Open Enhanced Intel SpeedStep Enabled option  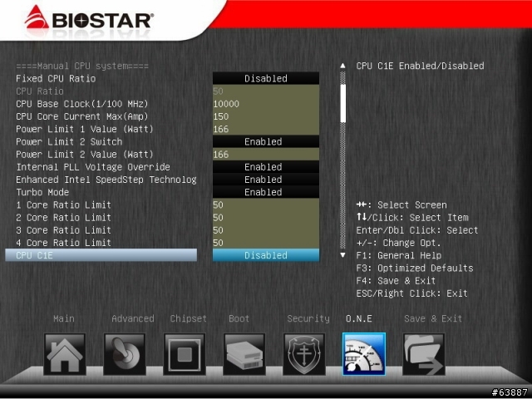point(266,180)
